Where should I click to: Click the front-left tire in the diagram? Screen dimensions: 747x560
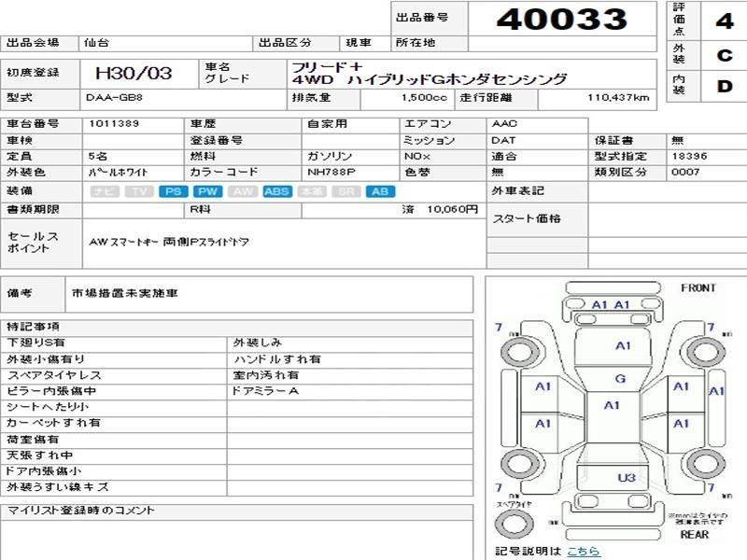tap(519, 353)
